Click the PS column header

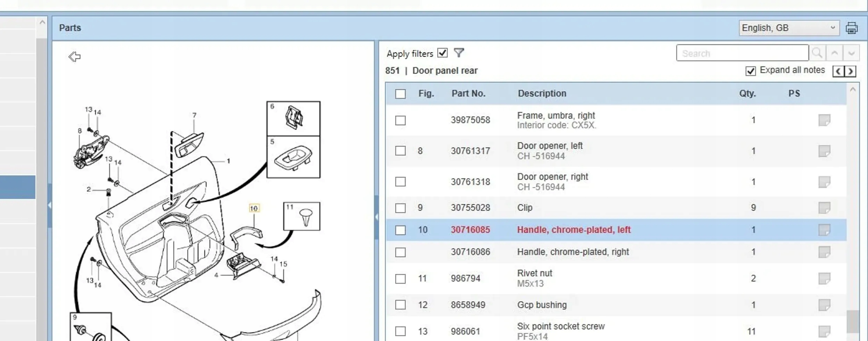[794, 93]
